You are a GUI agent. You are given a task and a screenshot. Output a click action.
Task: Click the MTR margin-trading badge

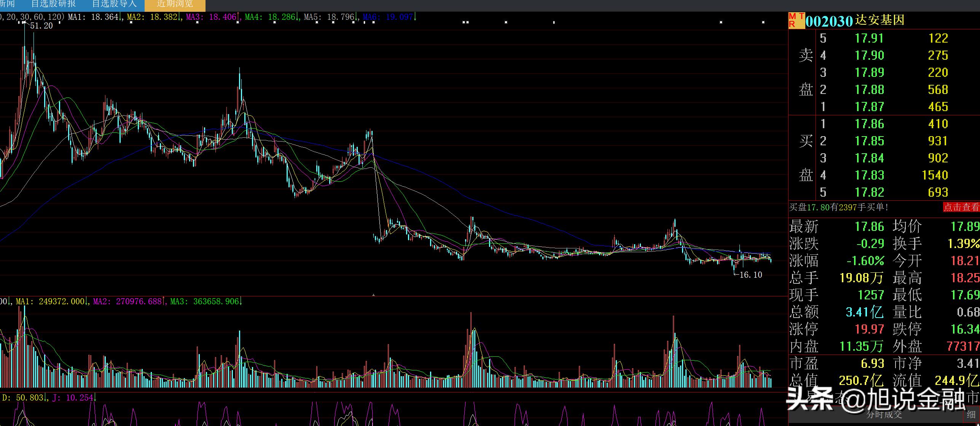pos(796,21)
